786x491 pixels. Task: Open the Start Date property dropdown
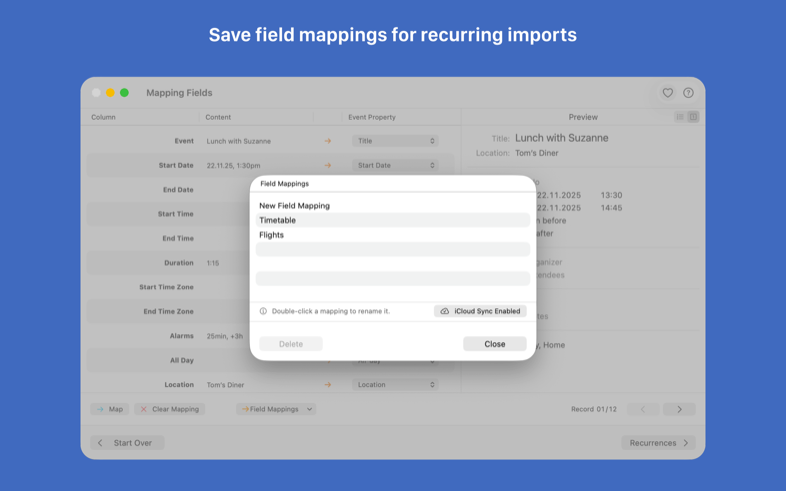[x=395, y=166]
